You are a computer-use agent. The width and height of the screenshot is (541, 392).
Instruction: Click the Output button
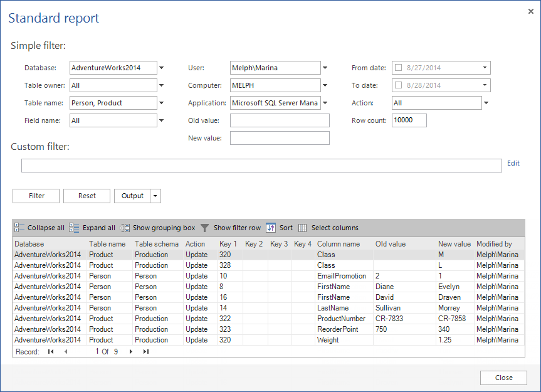point(132,196)
